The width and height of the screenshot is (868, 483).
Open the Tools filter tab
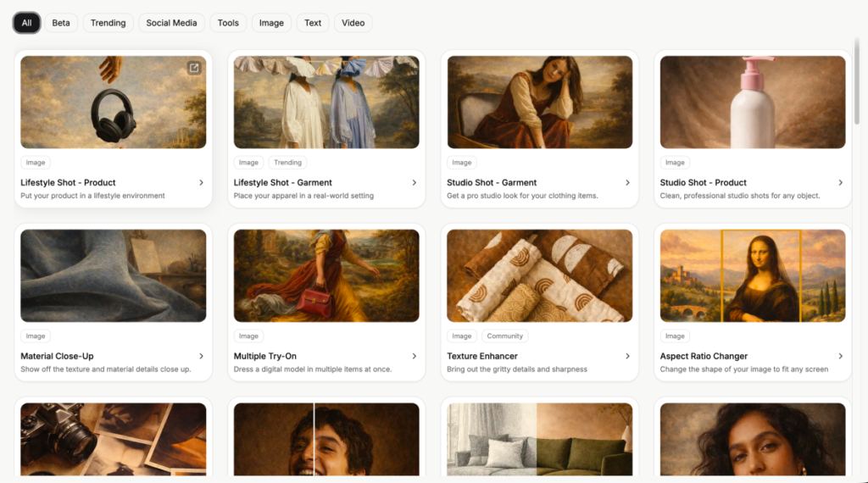pos(228,23)
